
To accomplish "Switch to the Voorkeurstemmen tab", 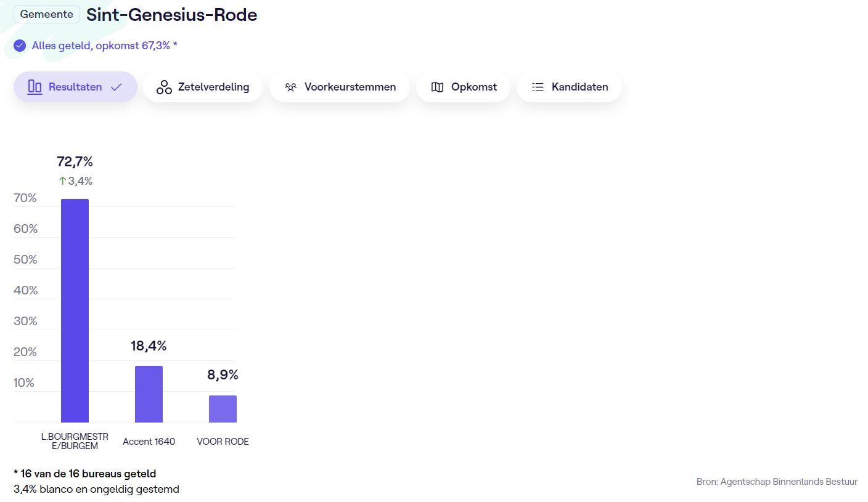I will pos(350,87).
